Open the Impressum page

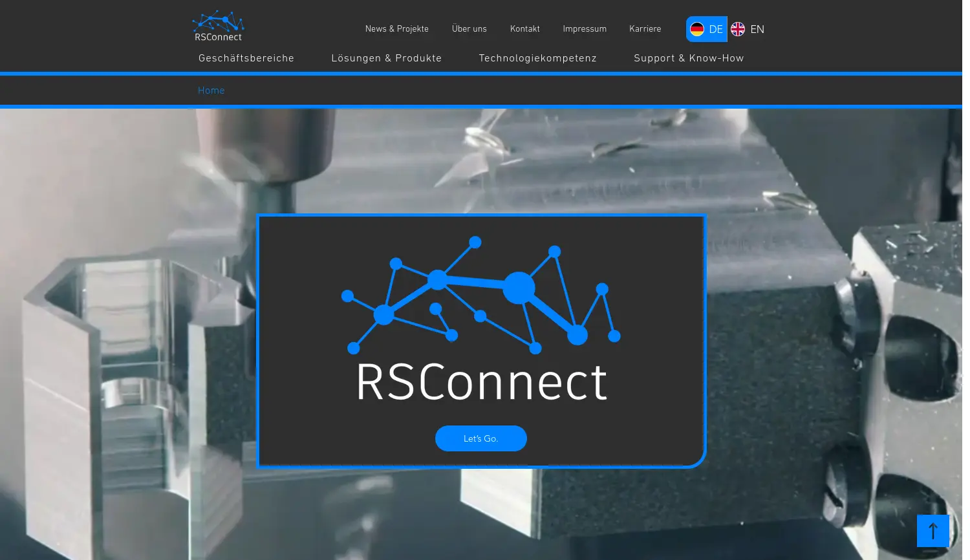585,28
